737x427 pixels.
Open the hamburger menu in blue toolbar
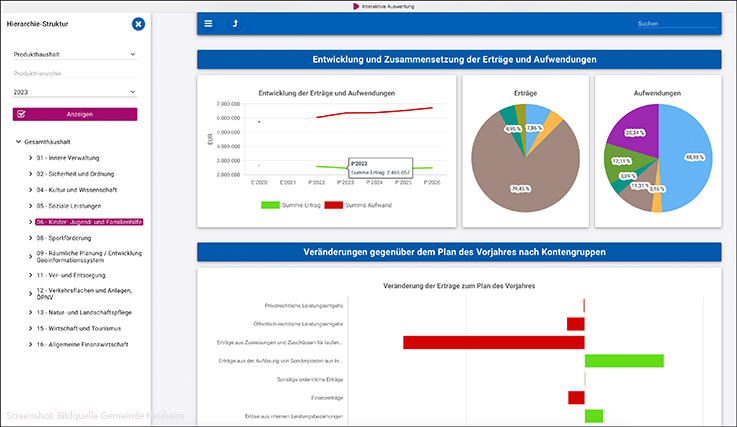208,23
